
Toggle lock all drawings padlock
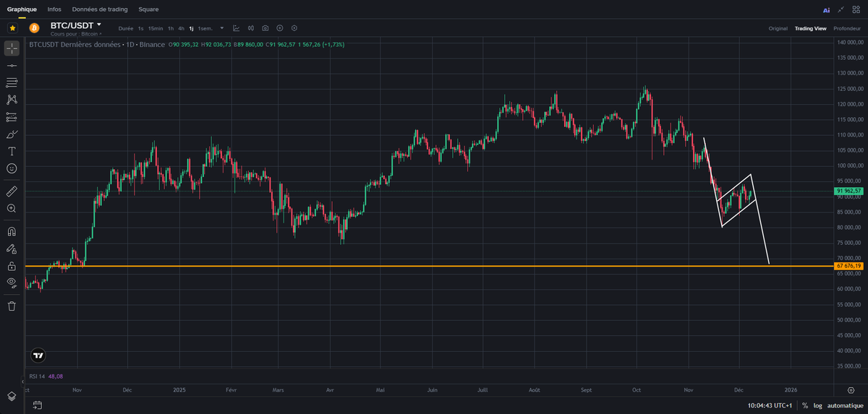pos(12,265)
